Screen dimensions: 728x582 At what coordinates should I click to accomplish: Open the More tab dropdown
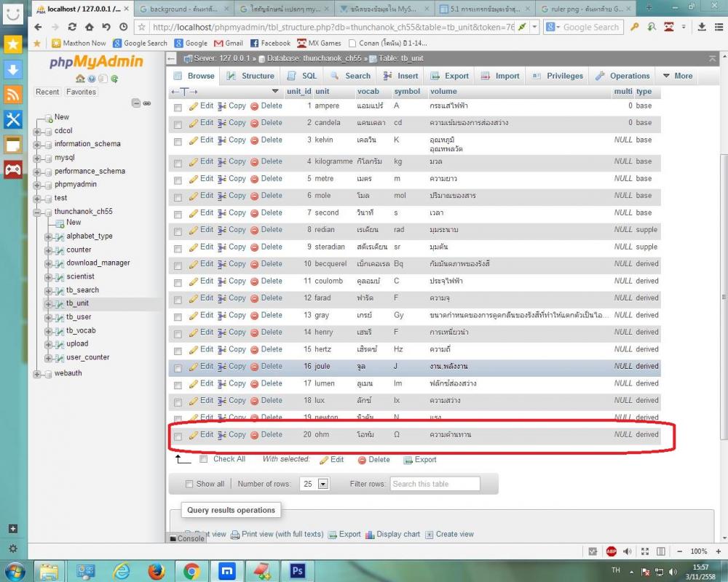(678, 76)
